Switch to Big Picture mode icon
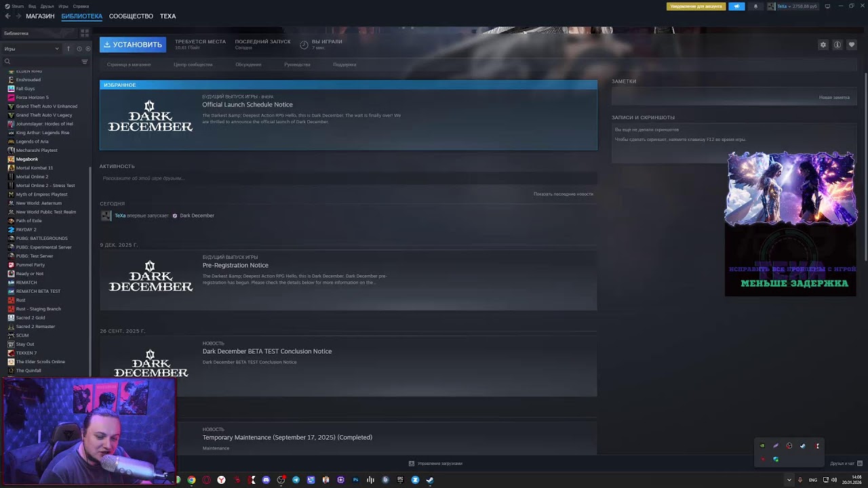 tap(827, 6)
